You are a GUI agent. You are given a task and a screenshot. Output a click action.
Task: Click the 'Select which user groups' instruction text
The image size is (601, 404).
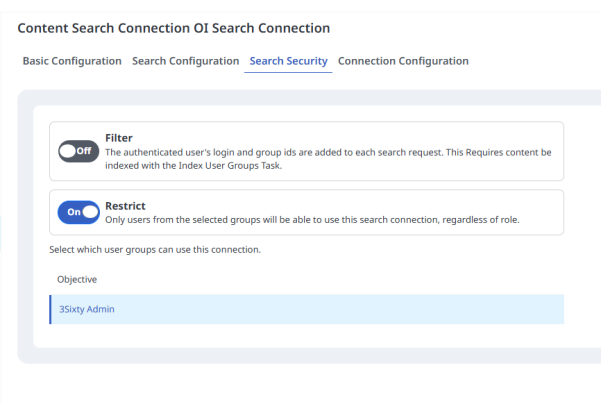(155, 249)
